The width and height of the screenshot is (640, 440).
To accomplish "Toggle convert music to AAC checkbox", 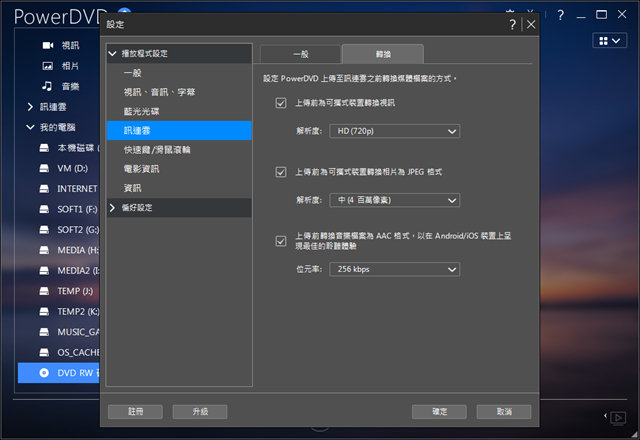I will click(281, 241).
